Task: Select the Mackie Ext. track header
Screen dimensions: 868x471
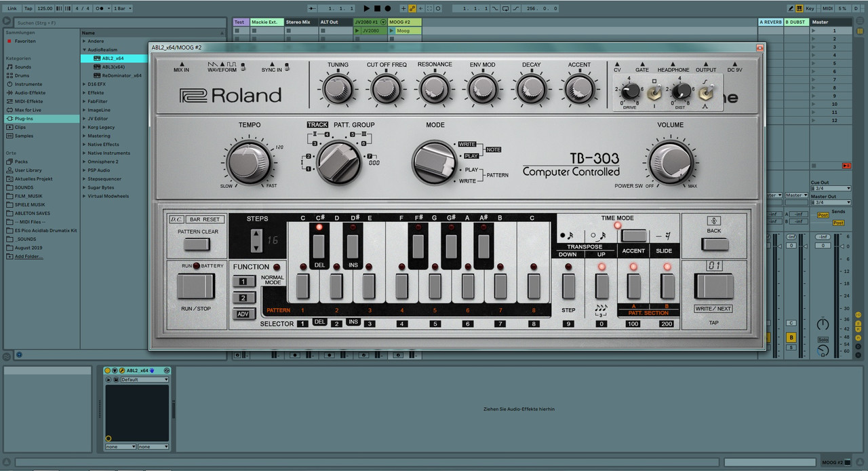Action: [267, 22]
